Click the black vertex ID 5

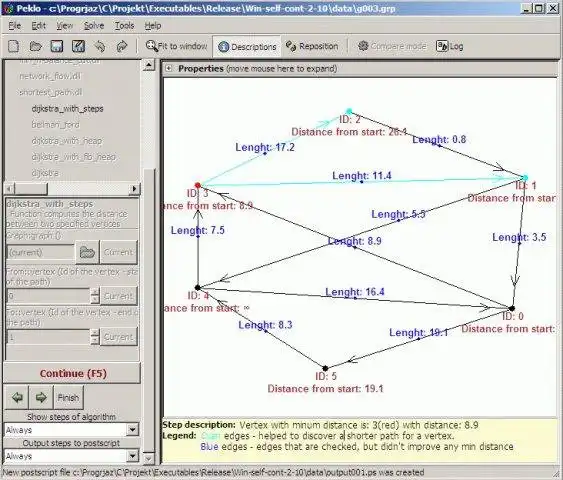pos(325,368)
